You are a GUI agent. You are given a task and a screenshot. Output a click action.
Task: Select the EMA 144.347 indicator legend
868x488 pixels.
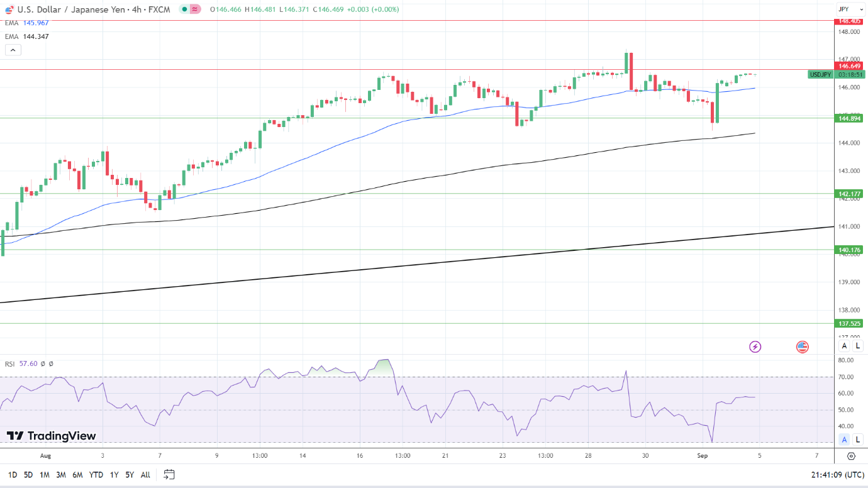pyautogui.click(x=26, y=36)
